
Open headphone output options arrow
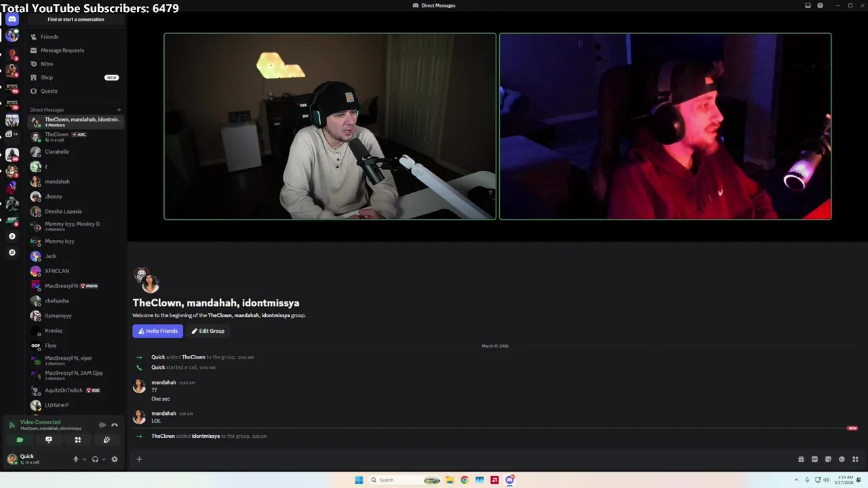tap(104, 459)
